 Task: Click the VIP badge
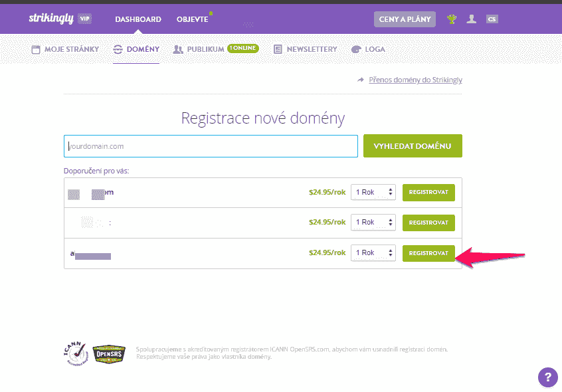tap(85, 19)
